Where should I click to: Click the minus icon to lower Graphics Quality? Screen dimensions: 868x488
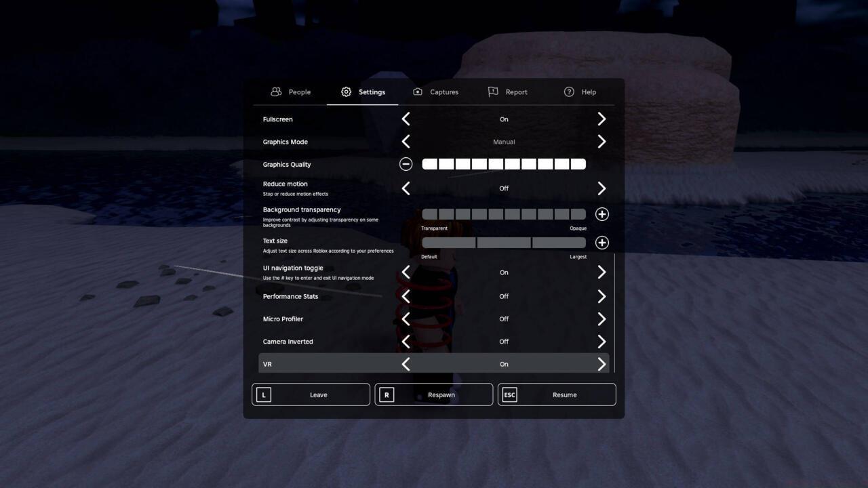[406, 163]
